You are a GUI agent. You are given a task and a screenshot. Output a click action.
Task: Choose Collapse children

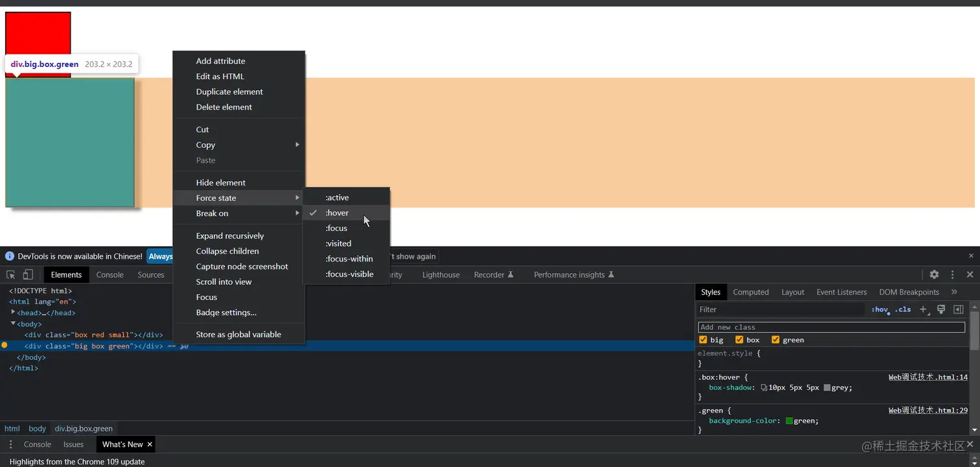tap(239, 251)
